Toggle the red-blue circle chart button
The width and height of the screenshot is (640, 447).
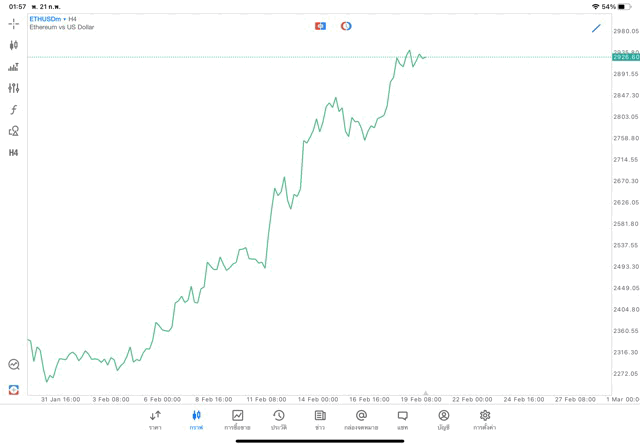click(346, 26)
